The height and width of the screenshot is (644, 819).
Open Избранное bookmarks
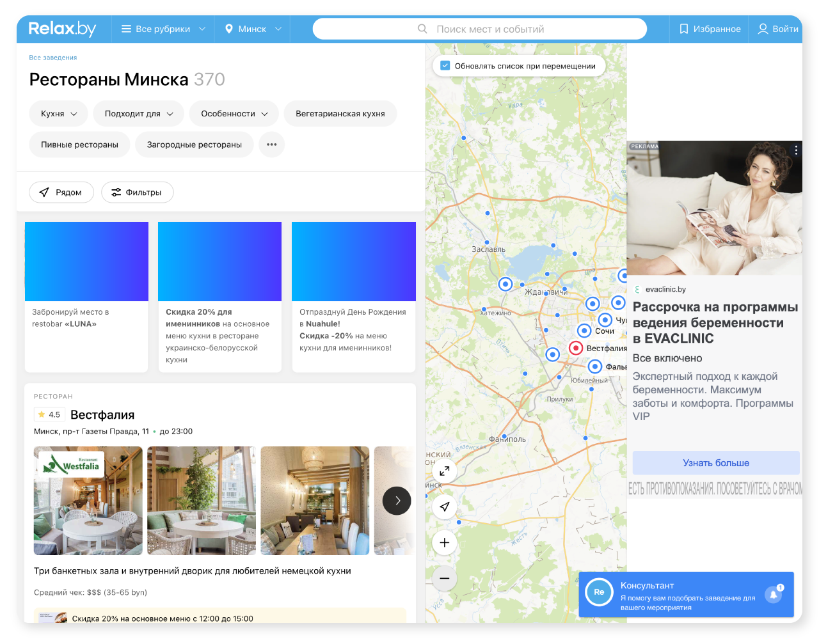710,29
